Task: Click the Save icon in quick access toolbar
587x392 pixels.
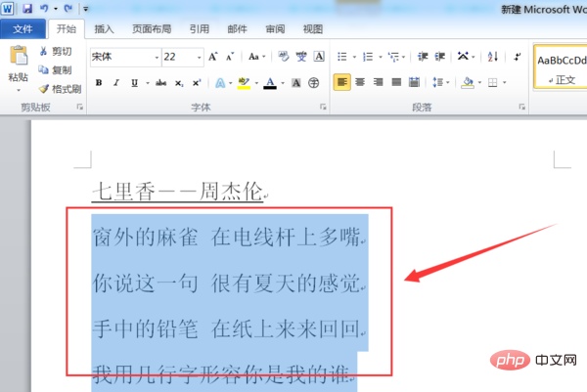Action: click(x=24, y=8)
